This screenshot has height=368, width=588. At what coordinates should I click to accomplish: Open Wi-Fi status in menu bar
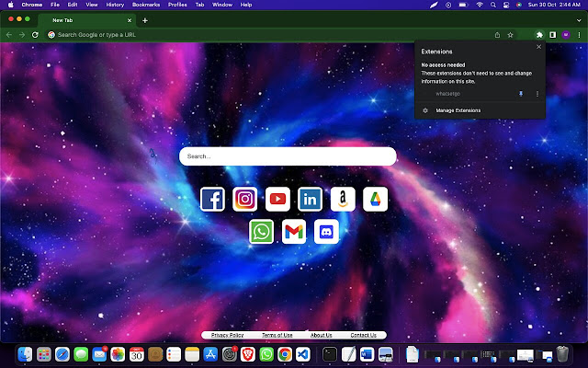pos(480,5)
